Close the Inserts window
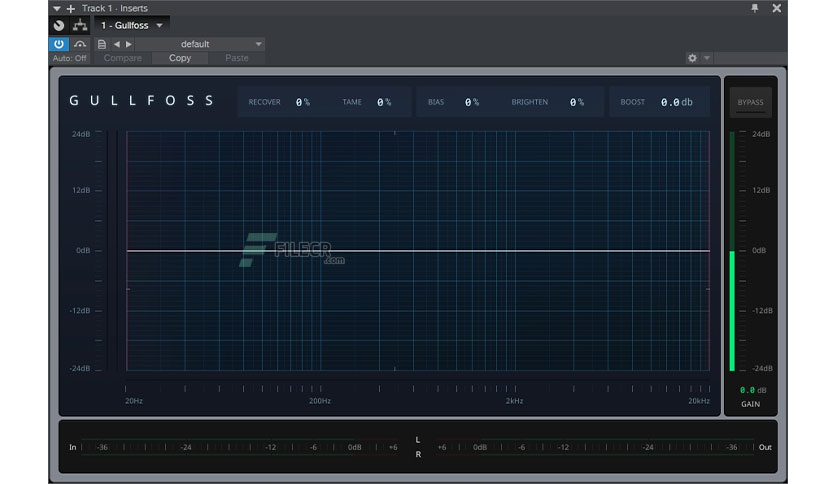 tap(776, 8)
